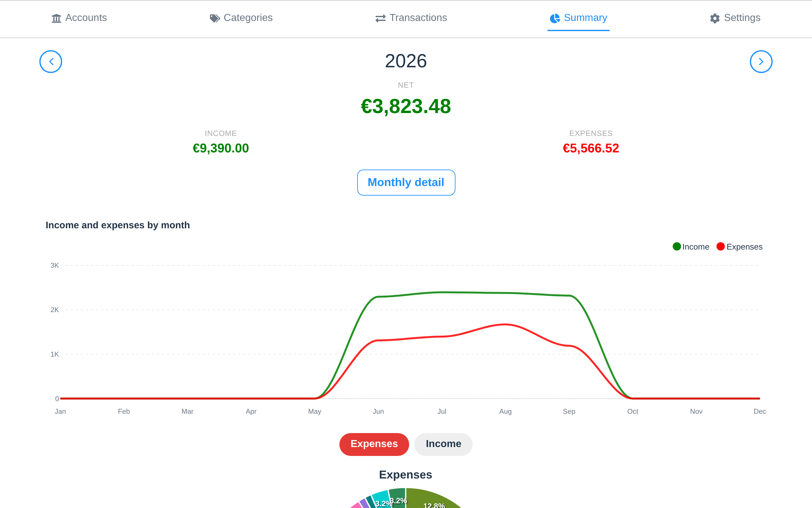Click the Transactions arrows icon
This screenshot has width=812, height=508.
click(381, 18)
